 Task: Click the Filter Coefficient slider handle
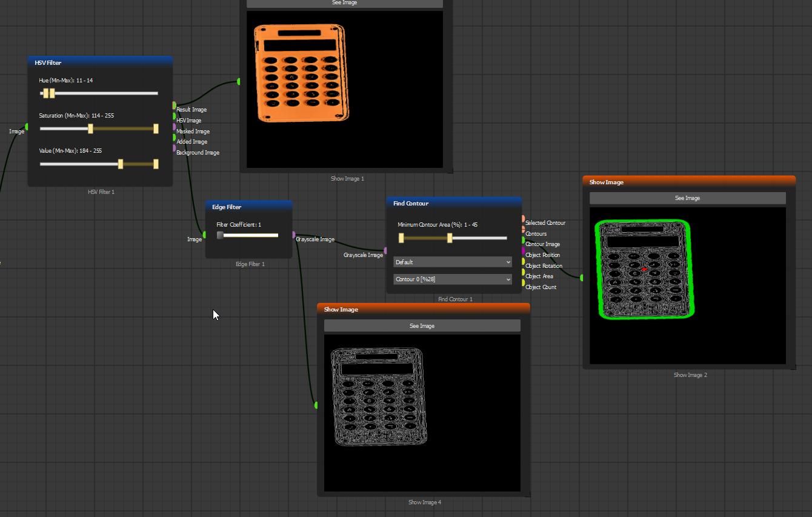220,235
